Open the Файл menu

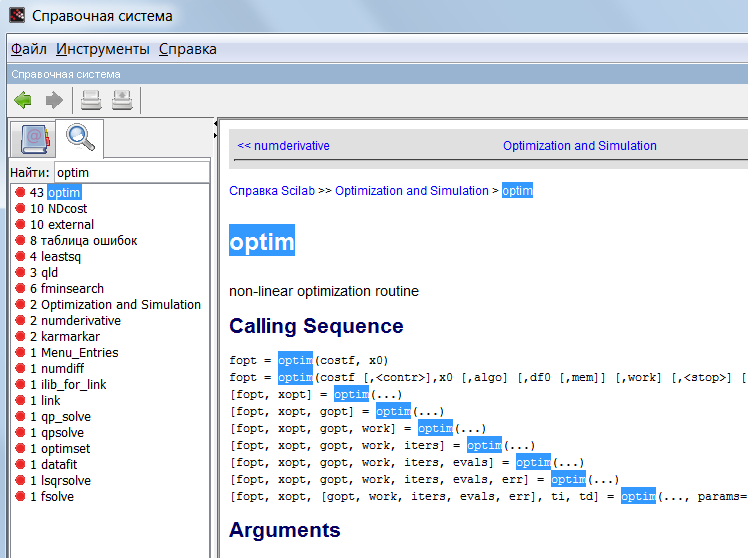click(x=29, y=49)
